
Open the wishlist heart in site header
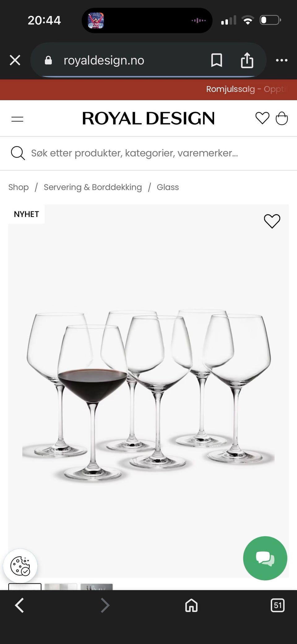click(x=262, y=118)
